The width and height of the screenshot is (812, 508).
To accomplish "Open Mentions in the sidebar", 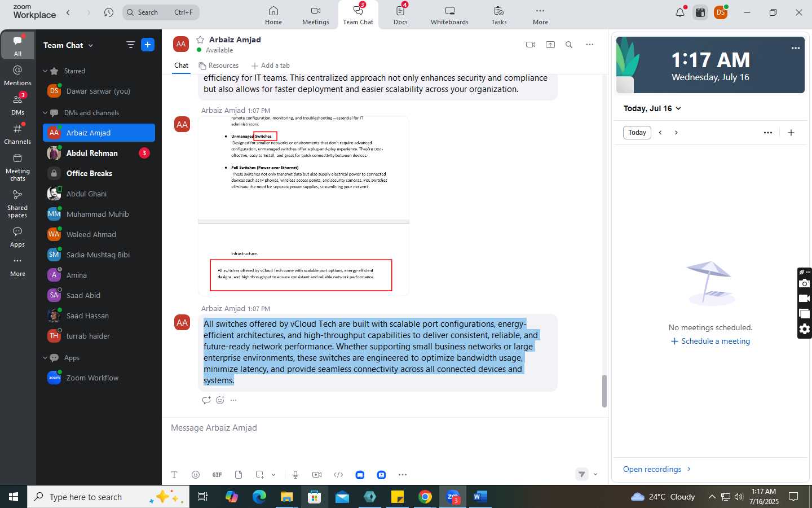I will (x=17, y=75).
